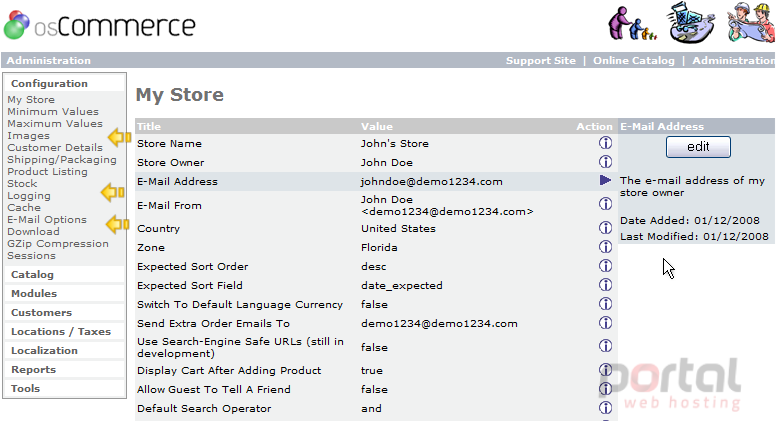
Task: Open Minimum Values in Configuration menu
Action: tap(53, 112)
